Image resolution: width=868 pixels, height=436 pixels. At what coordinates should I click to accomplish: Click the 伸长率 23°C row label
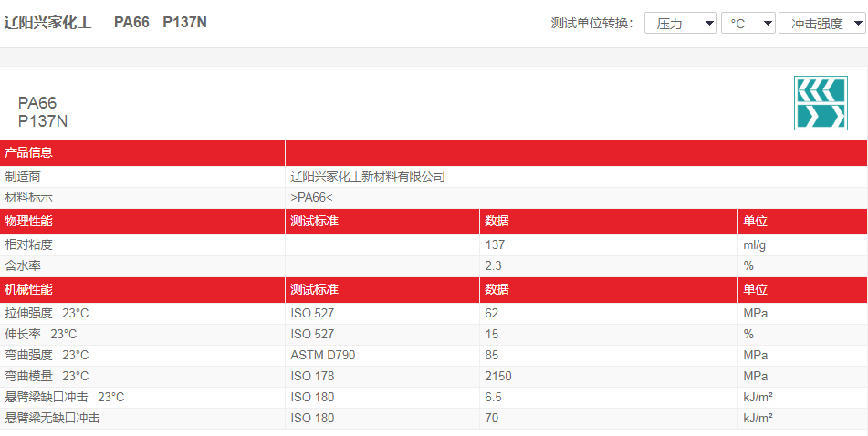(x=40, y=334)
